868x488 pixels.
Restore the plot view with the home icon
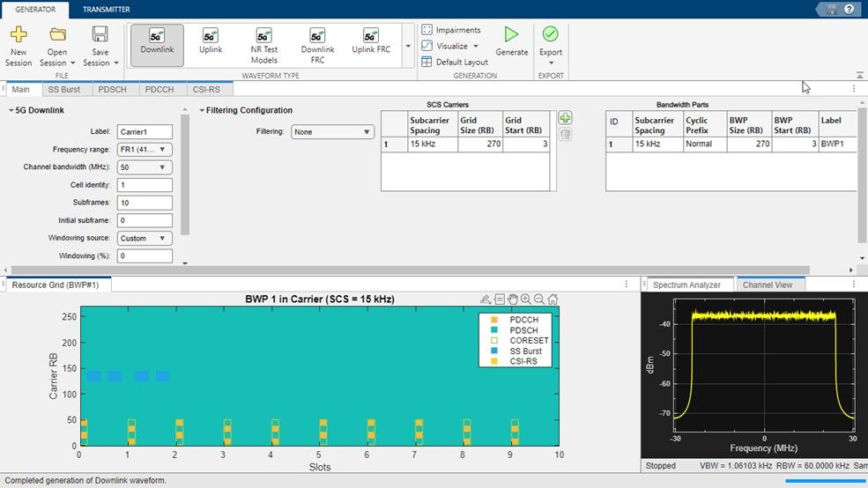point(552,299)
